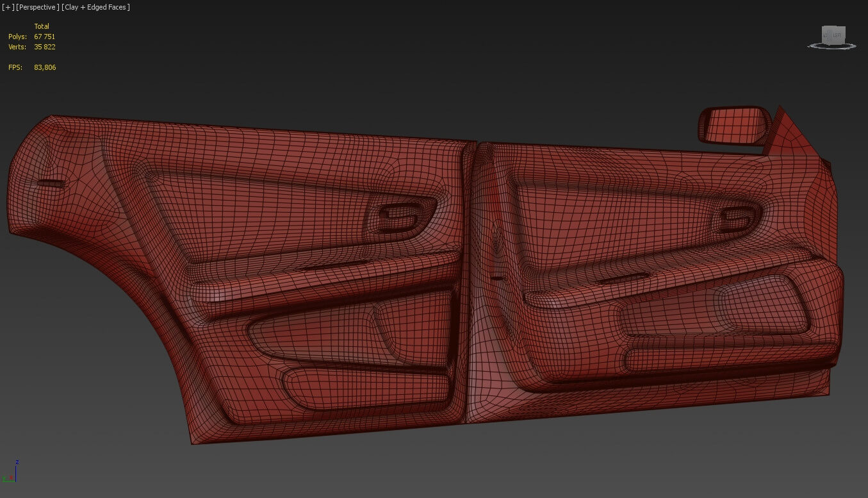Click the Left face of the ViewCube
The image size is (868, 498).
(x=835, y=35)
